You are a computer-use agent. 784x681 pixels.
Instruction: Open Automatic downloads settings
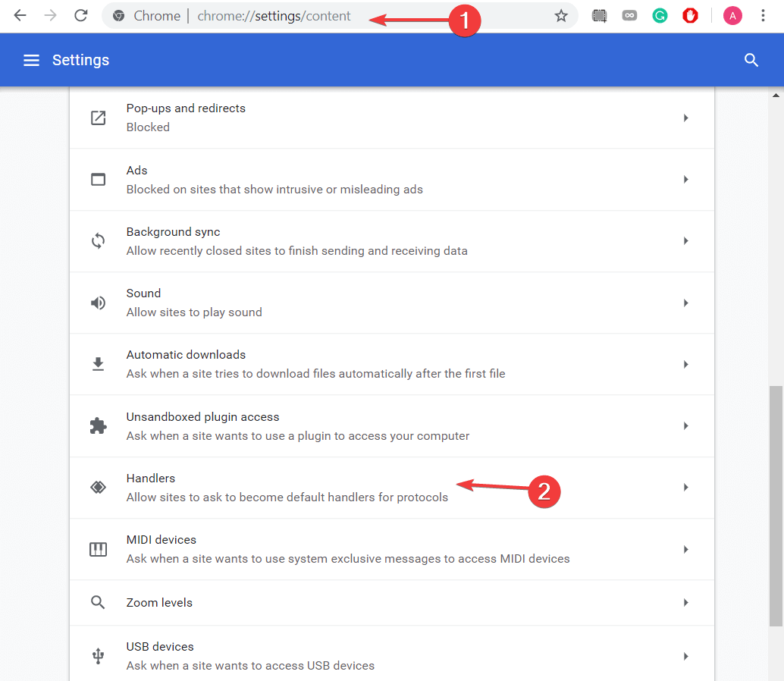click(186, 354)
